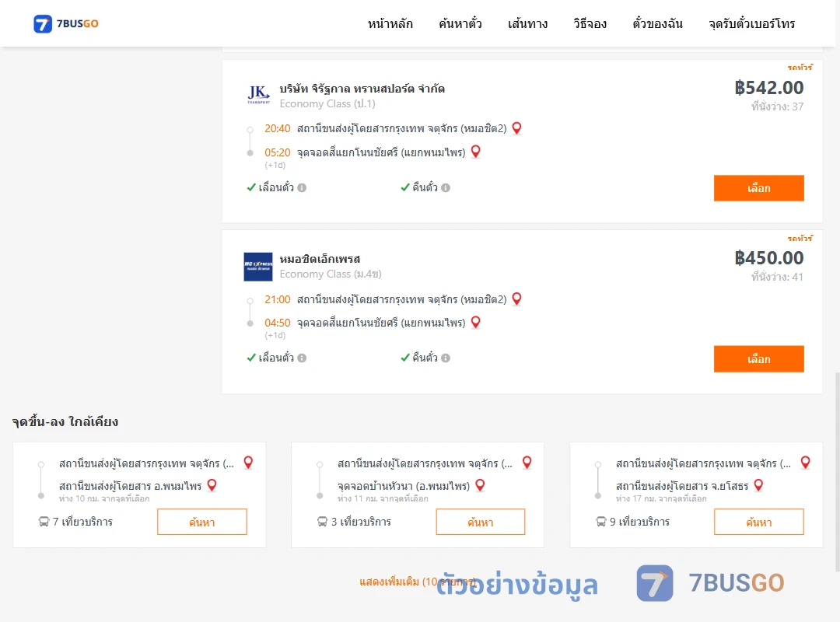This screenshot has height=622, width=840.
Task: Click the bus icon beside 7 เที่ยวบริการ
Action: pos(44,521)
